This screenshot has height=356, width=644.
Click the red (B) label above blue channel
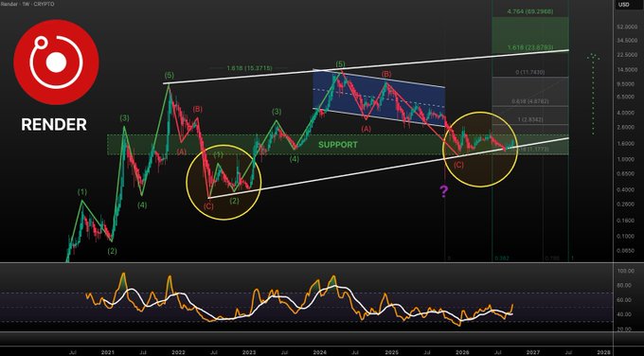coord(386,74)
